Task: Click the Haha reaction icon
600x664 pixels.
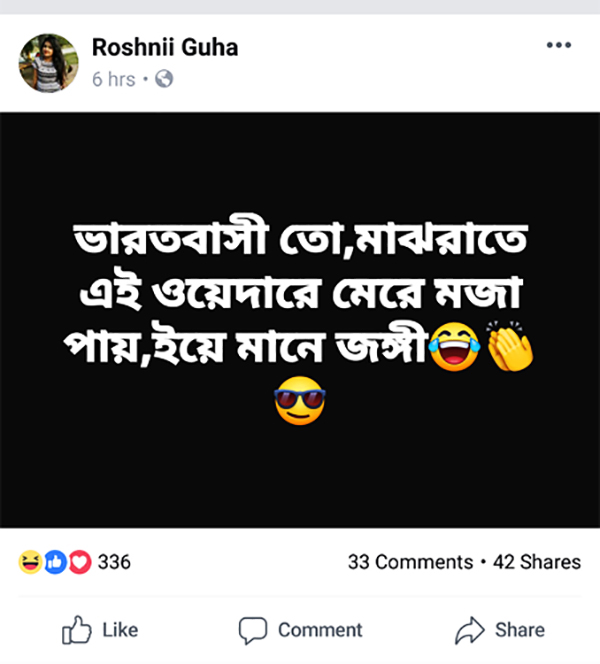Action: (29, 562)
